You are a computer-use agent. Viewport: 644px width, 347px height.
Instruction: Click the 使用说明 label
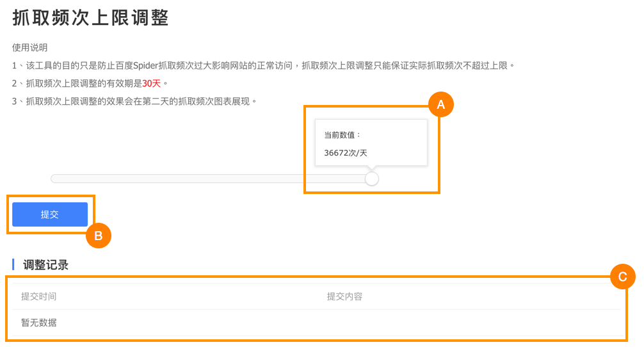pyautogui.click(x=29, y=47)
